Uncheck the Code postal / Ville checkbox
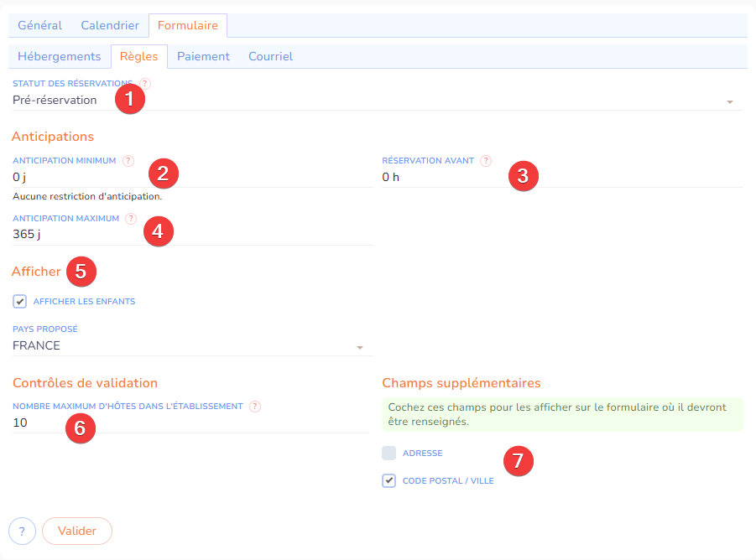Image resolution: width=756 pixels, height=560 pixels. coord(388,481)
